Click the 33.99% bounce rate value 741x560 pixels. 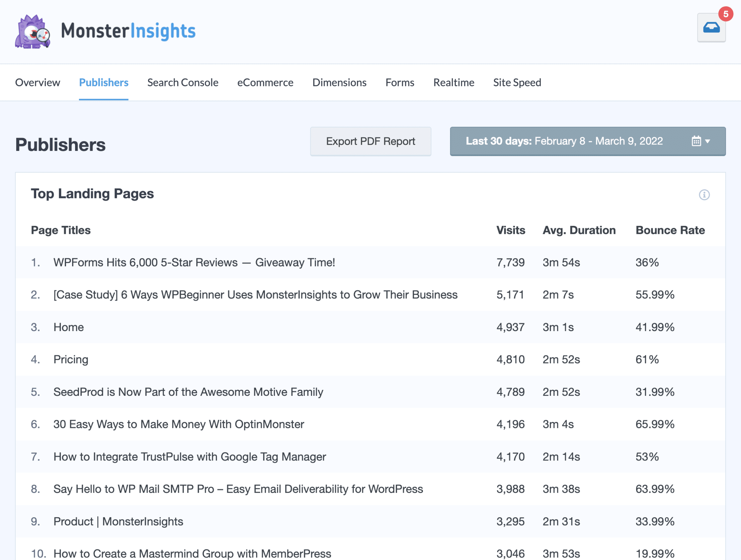[655, 522]
